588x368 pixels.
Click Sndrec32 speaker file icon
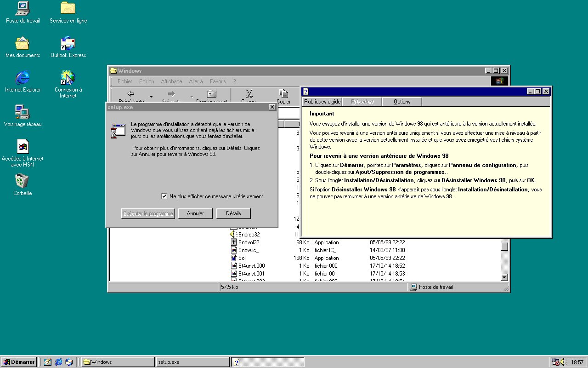click(234, 235)
